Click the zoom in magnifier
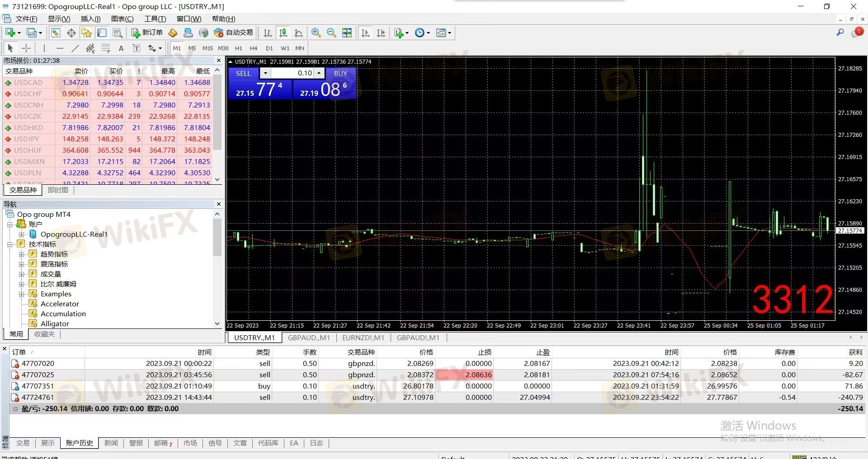The width and height of the screenshot is (868, 459). pos(316,33)
